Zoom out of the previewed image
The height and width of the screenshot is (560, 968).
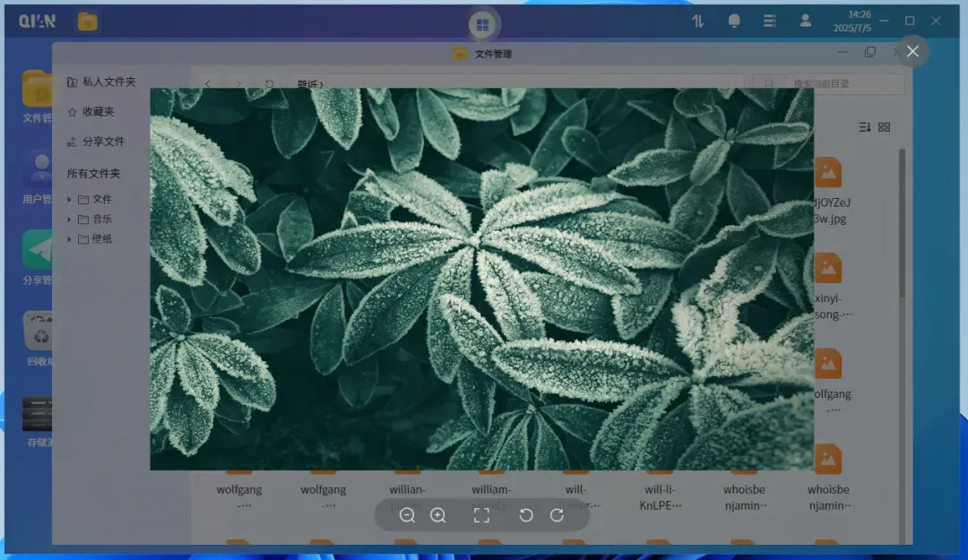point(407,515)
